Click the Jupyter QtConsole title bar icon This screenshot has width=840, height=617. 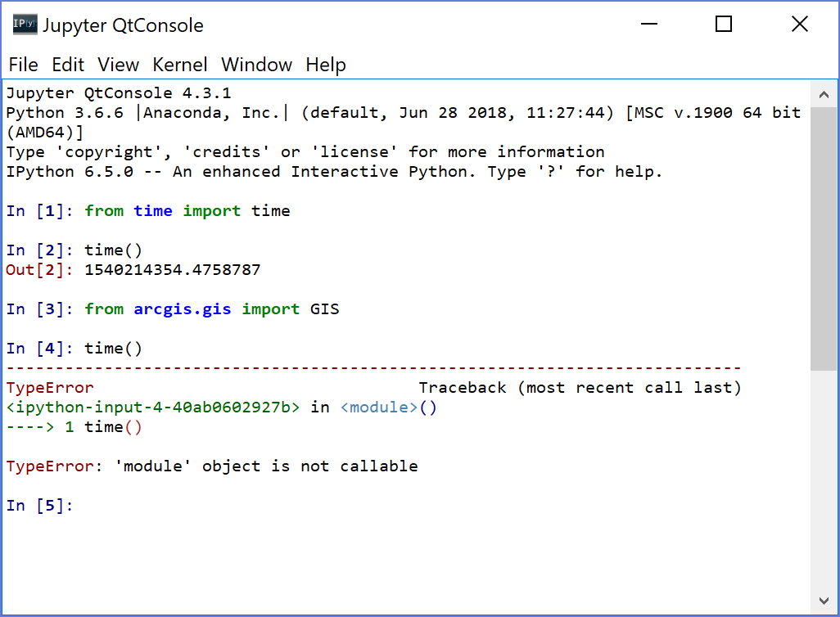25,25
